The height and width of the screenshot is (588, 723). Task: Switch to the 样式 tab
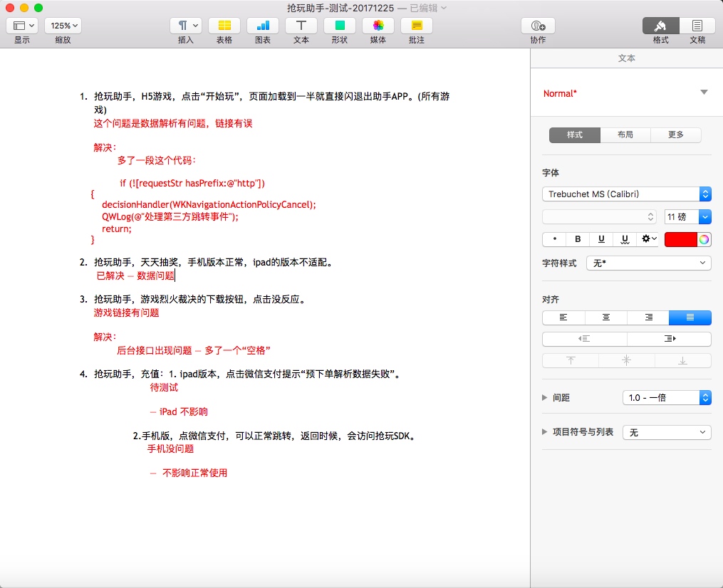coord(575,135)
